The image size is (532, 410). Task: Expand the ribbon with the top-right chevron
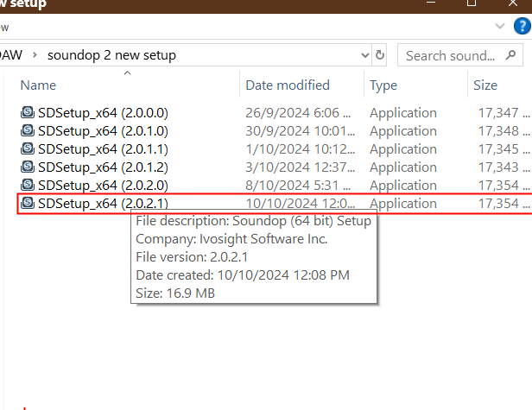coord(498,27)
